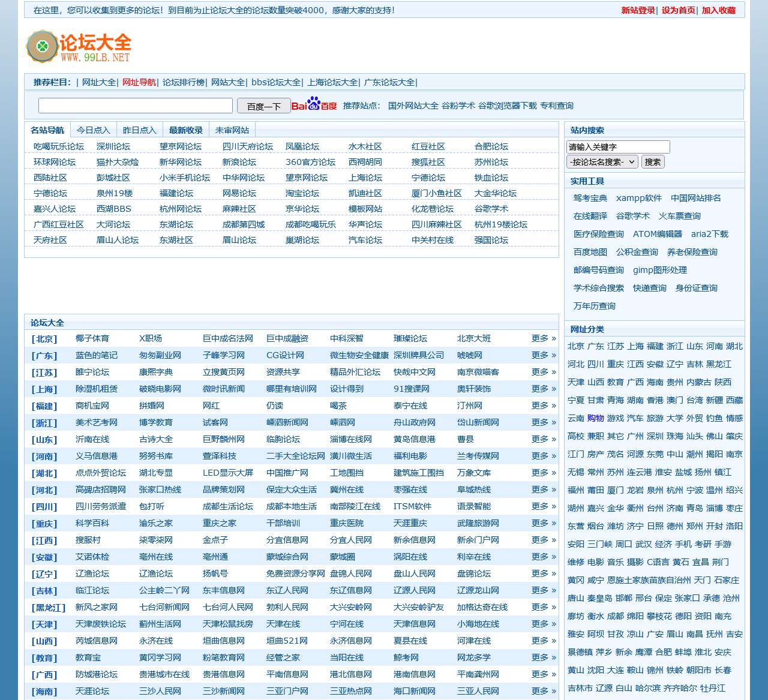Image resolution: width=768 pixels, height=700 pixels.
Task: Switch to the 今日点入 tab
Action: point(93,130)
